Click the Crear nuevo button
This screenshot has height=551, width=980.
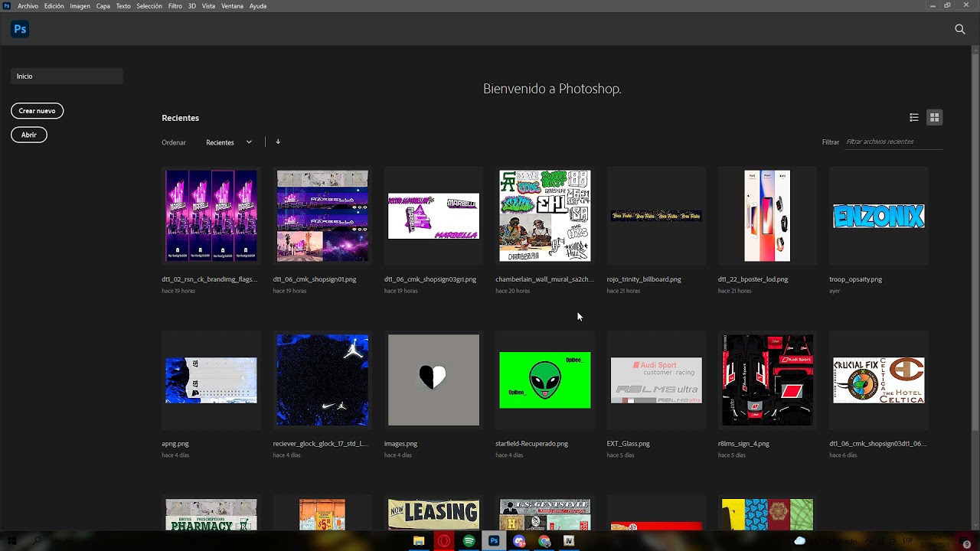pyautogui.click(x=37, y=111)
